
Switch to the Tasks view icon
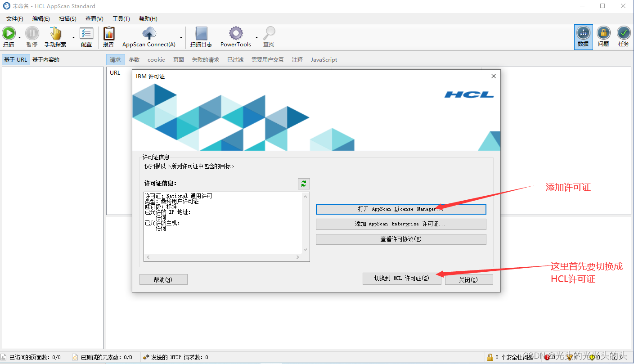point(624,33)
